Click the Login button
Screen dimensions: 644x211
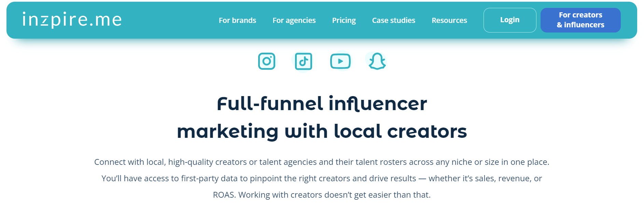point(509,20)
